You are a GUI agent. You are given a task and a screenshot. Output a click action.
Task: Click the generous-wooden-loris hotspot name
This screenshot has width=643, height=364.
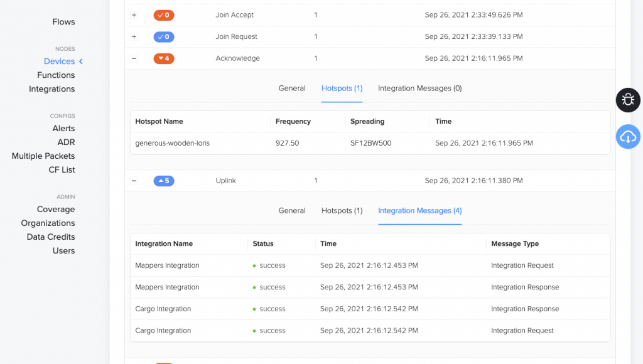click(172, 144)
